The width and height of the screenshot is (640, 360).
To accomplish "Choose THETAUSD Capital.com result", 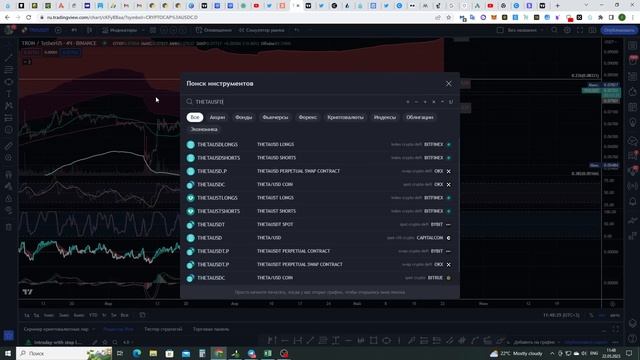I will pyautogui.click(x=320, y=238).
